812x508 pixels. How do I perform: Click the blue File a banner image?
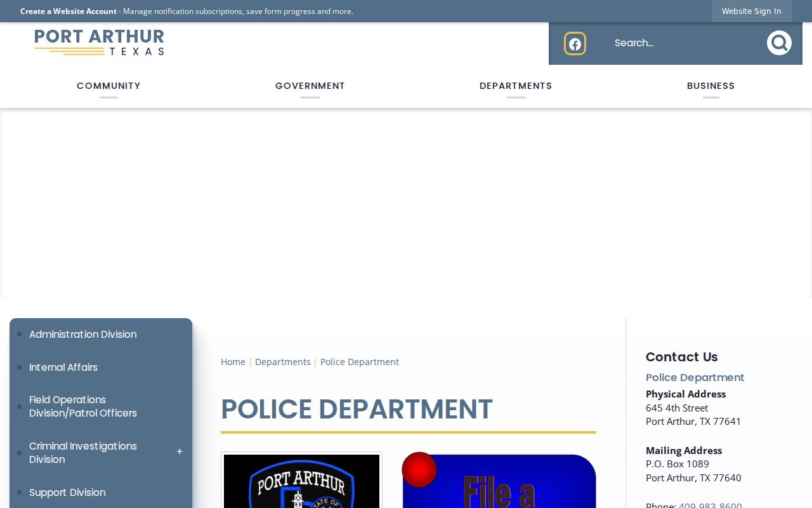click(499, 481)
